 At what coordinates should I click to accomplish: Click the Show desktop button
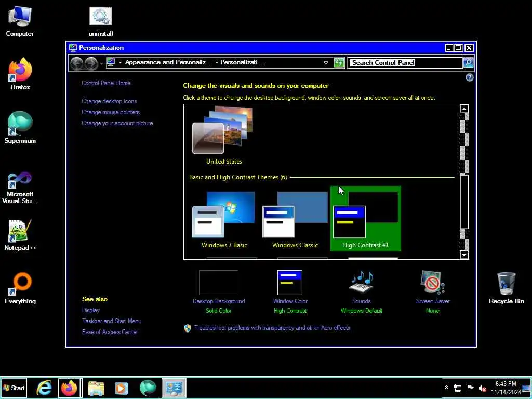pos(526,388)
